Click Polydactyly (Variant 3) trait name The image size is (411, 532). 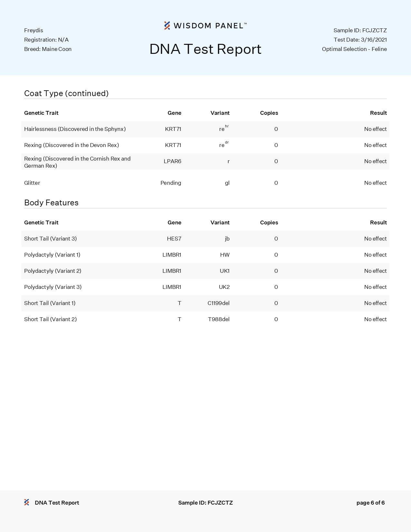[53, 287]
